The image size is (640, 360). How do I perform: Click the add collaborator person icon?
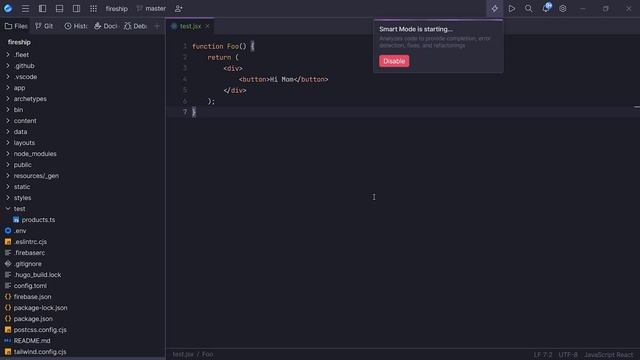point(178,9)
